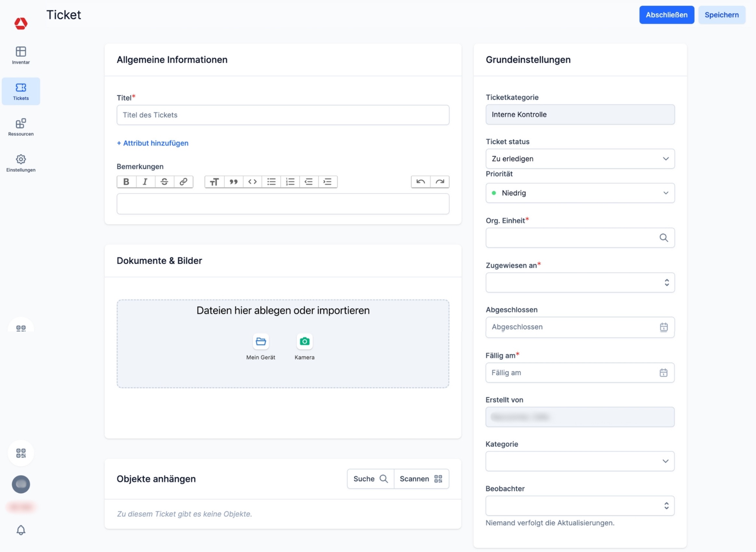Click the Attribut hinzufügen link

point(152,143)
